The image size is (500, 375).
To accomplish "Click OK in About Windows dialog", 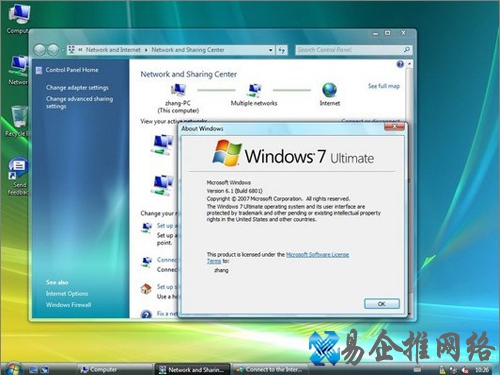I will (382, 304).
